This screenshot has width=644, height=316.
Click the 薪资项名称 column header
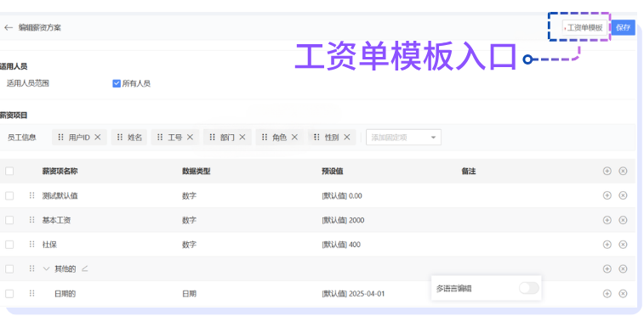60,172
